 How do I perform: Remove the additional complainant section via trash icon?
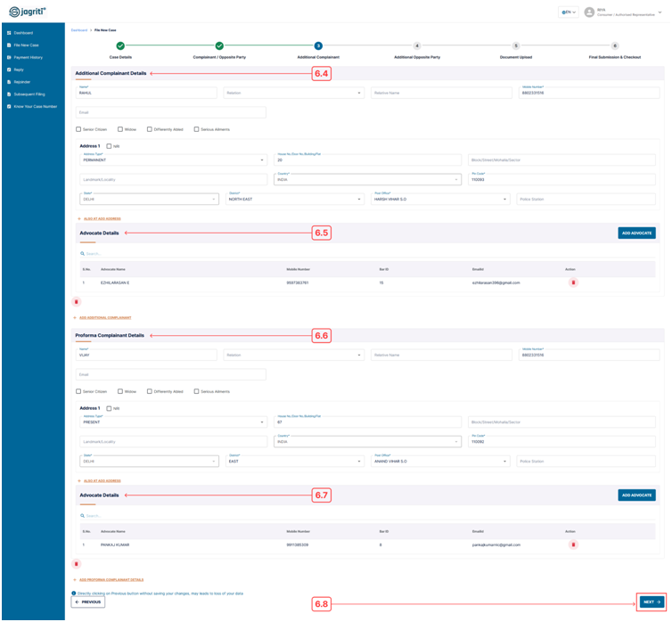click(77, 302)
